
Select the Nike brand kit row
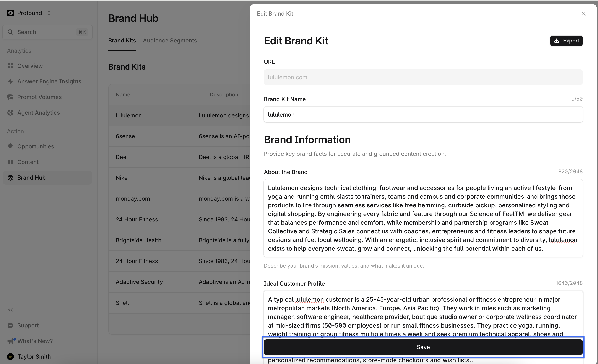(179, 178)
